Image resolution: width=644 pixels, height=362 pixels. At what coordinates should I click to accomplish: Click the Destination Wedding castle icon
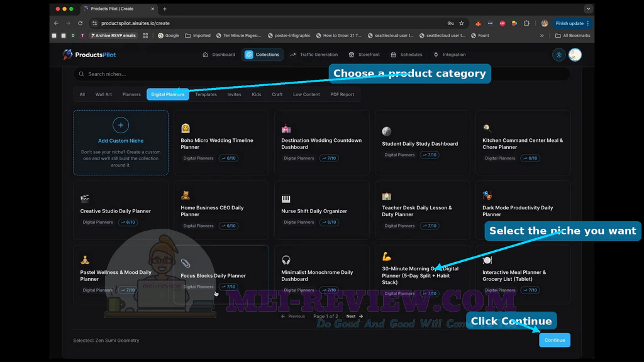pos(286,128)
